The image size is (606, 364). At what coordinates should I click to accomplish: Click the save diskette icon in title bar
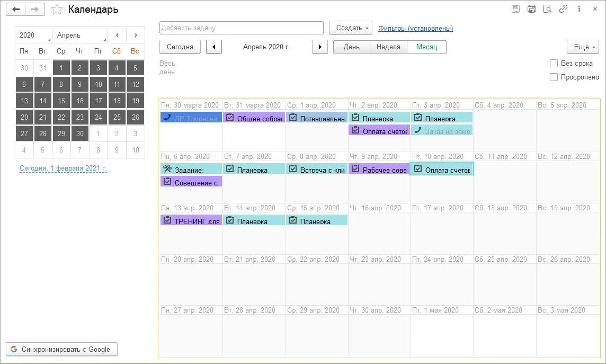tap(515, 9)
